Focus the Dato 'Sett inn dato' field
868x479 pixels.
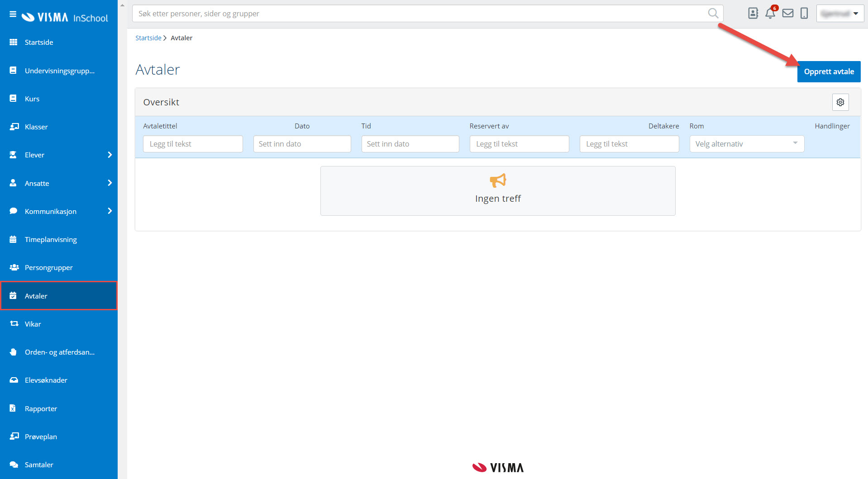click(x=302, y=144)
